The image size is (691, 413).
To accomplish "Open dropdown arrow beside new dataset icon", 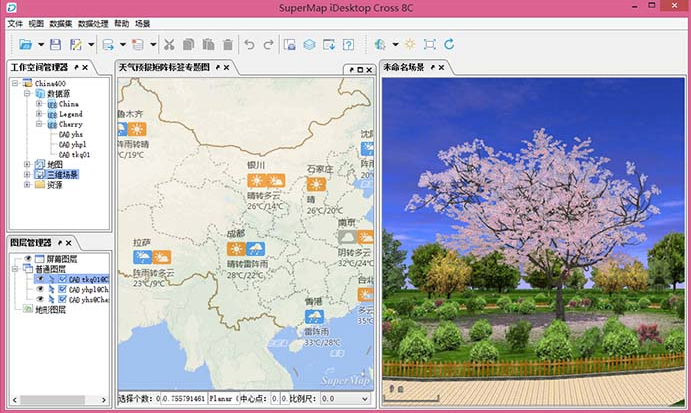I will click(x=153, y=45).
